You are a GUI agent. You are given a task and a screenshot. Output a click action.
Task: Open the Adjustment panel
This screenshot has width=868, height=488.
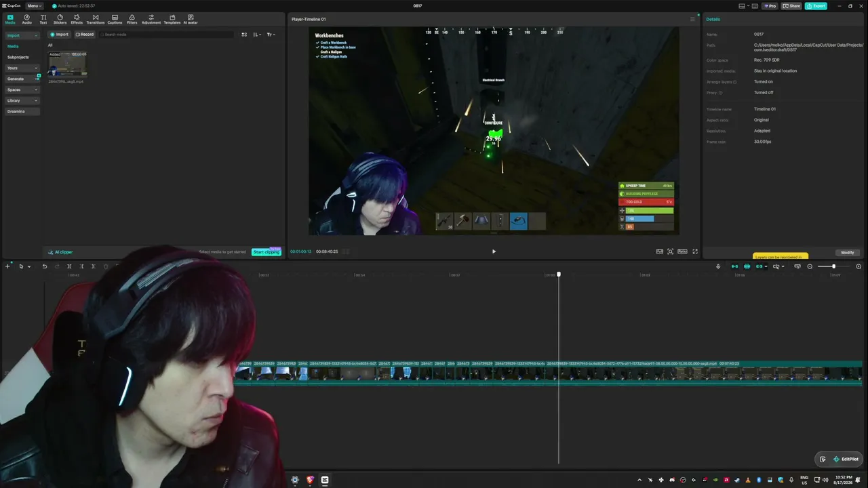tap(151, 19)
